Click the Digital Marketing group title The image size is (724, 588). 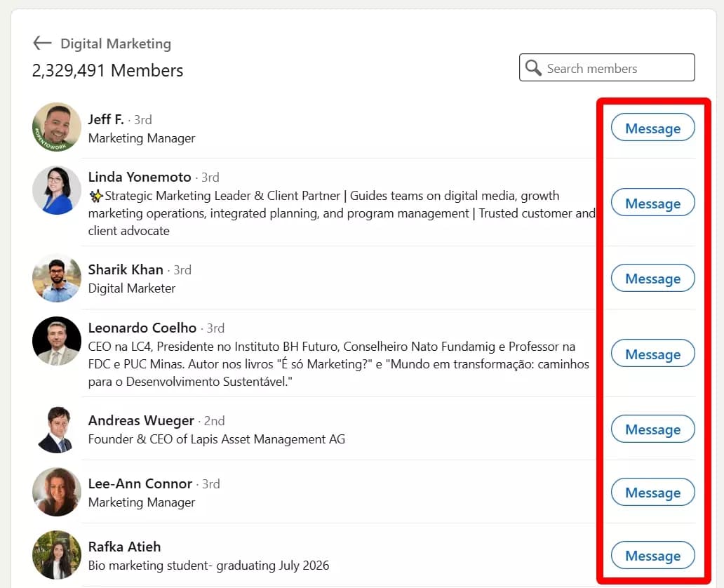pyautogui.click(x=116, y=44)
